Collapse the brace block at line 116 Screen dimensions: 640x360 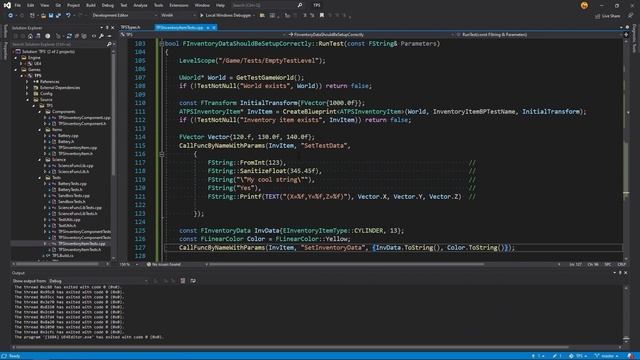(x=162, y=154)
